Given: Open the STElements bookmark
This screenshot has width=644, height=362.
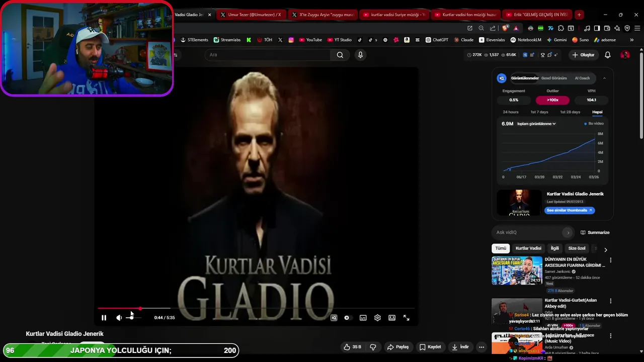Looking at the screenshot, I should coord(194,40).
